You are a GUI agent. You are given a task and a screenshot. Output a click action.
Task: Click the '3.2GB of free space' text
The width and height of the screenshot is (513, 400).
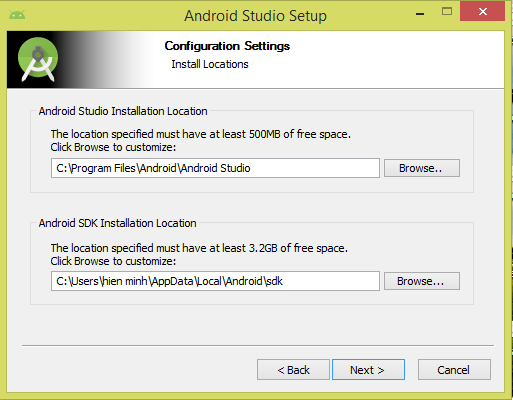[x=298, y=248]
